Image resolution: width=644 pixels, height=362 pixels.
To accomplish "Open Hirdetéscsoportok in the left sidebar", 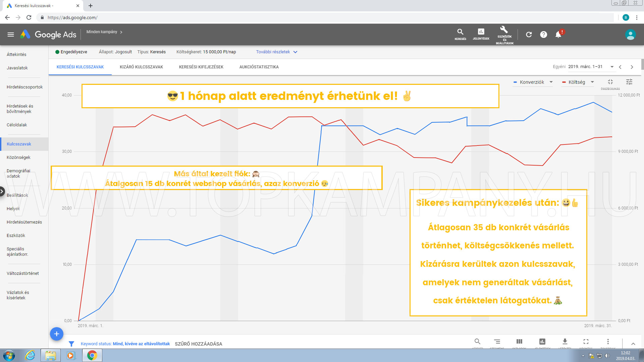I will pyautogui.click(x=24, y=87).
